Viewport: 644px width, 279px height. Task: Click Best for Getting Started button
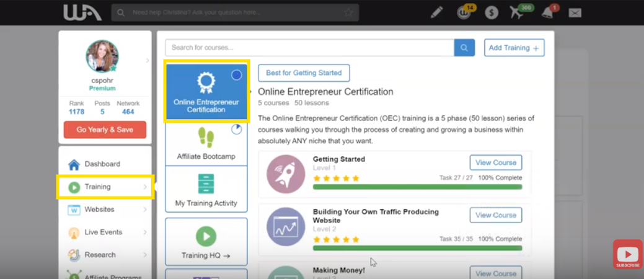coord(304,73)
